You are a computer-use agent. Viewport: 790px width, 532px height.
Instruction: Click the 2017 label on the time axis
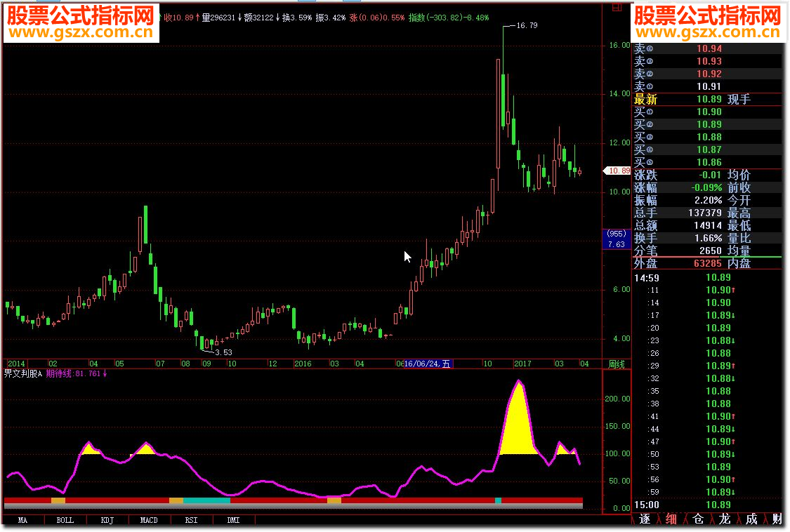(522, 364)
